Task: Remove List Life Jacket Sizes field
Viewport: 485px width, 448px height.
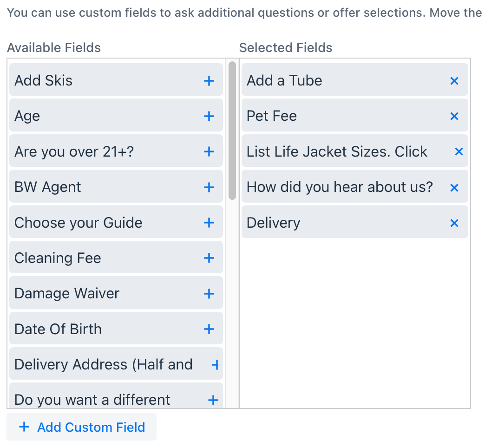Action: tap(459, 152)
